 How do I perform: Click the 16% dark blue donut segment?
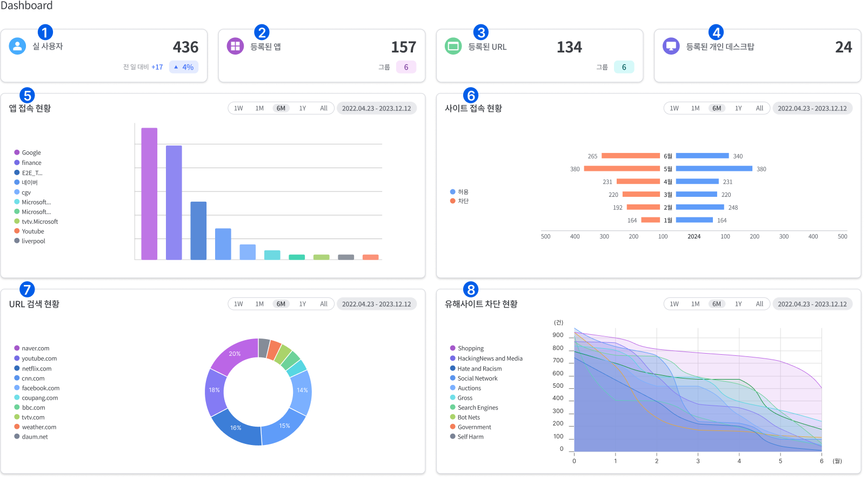pyautogui.click(x=236, y=428)
